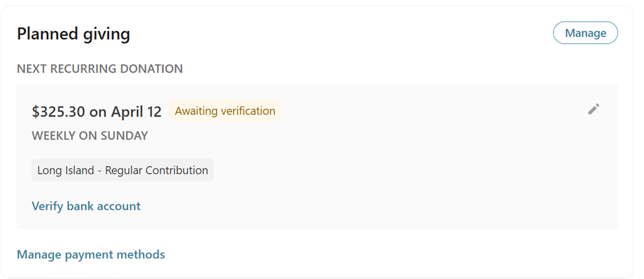Click the April 12 donation date text

click(x=135, y=112)
